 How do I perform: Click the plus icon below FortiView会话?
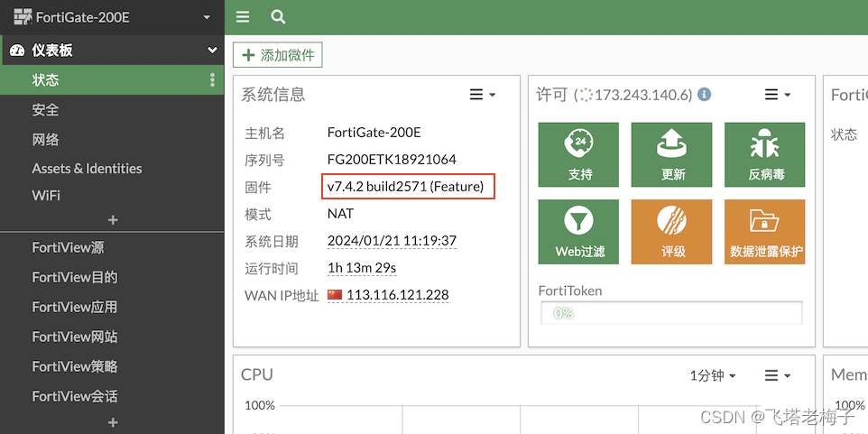tap(113, 423)
